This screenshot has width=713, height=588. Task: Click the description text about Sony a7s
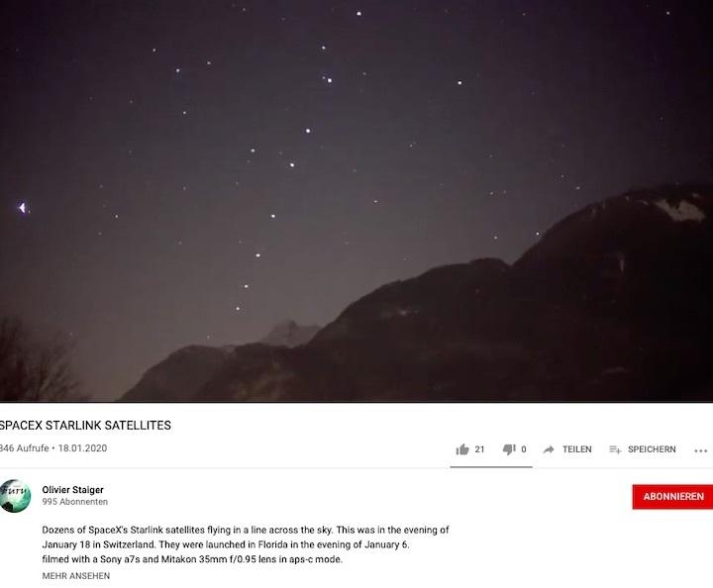click(x=192, y=559)
